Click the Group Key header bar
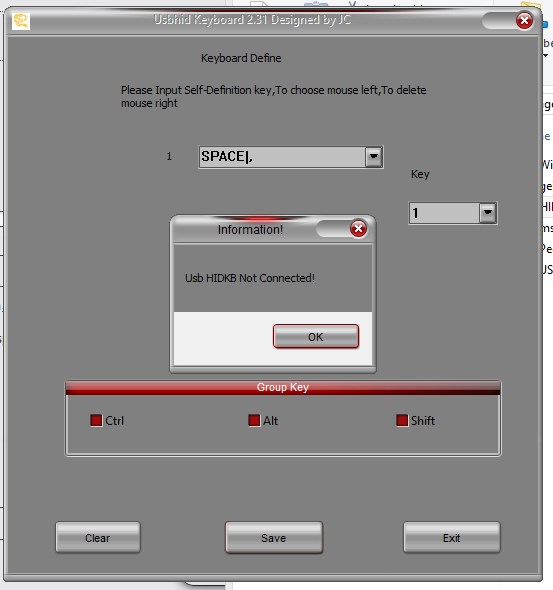Screen dimensions: 553x590 283,388
